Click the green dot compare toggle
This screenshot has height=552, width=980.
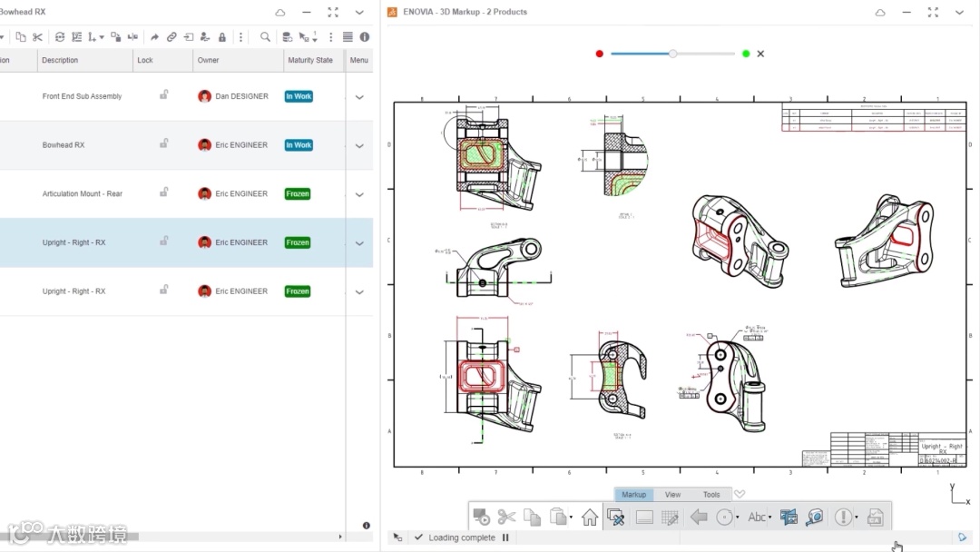tap(746, 54)
